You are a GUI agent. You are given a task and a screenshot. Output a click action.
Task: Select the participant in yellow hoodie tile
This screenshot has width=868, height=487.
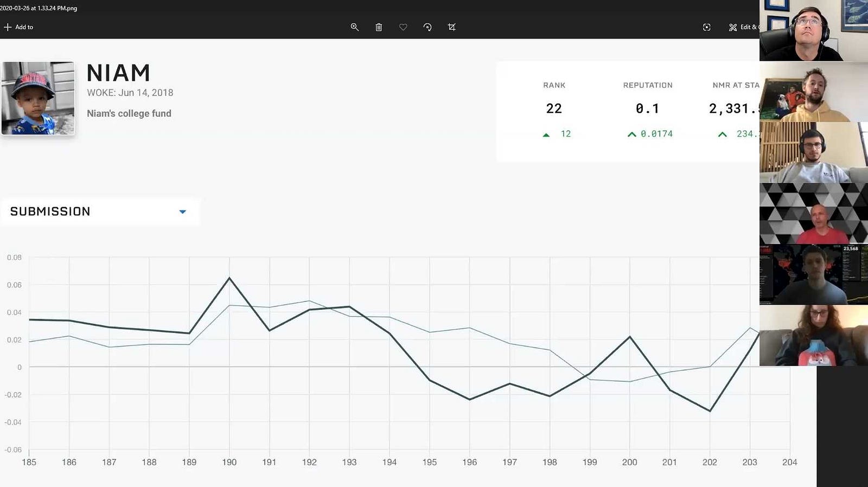814,92
